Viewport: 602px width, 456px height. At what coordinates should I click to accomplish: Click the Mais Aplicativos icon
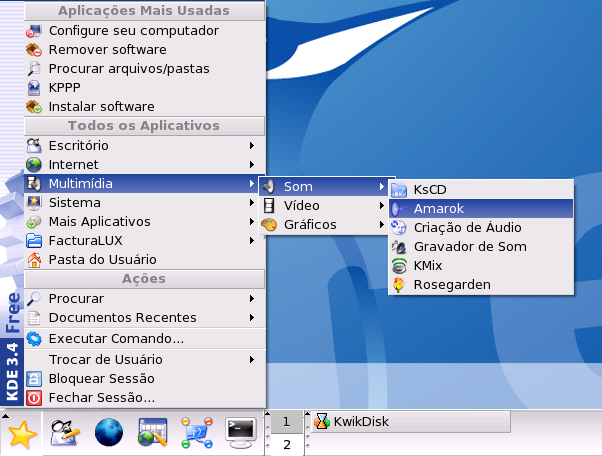pos(34,222)
